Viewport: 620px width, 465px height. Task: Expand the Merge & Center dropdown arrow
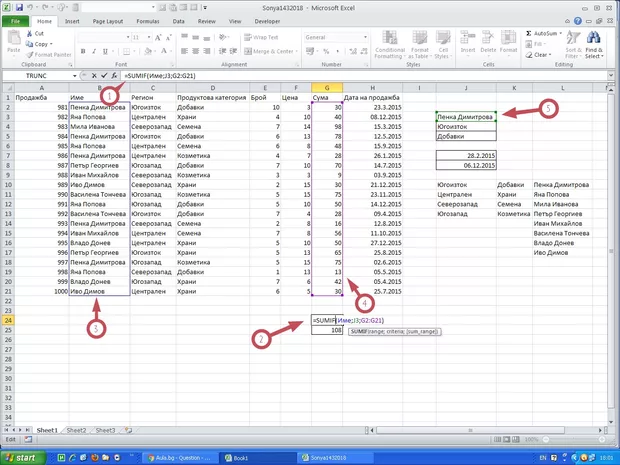pyautogui.click(x=296, y=51)
